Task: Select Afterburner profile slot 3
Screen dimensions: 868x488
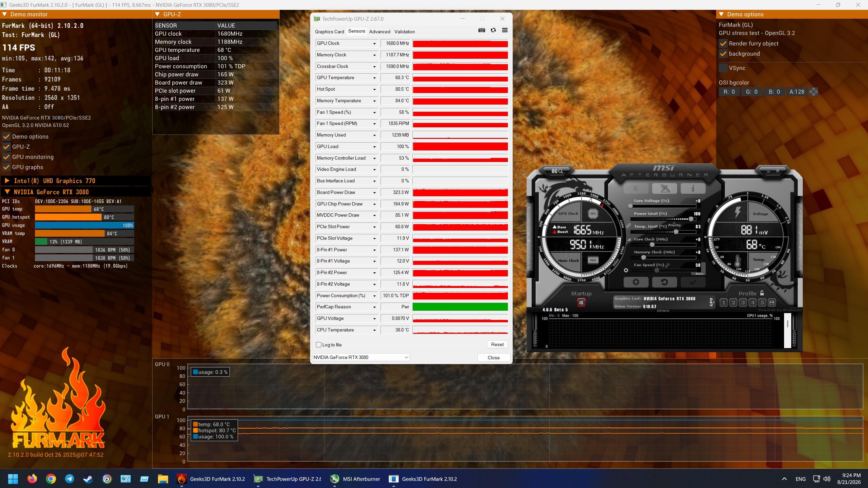Action: tap(743, 303)
